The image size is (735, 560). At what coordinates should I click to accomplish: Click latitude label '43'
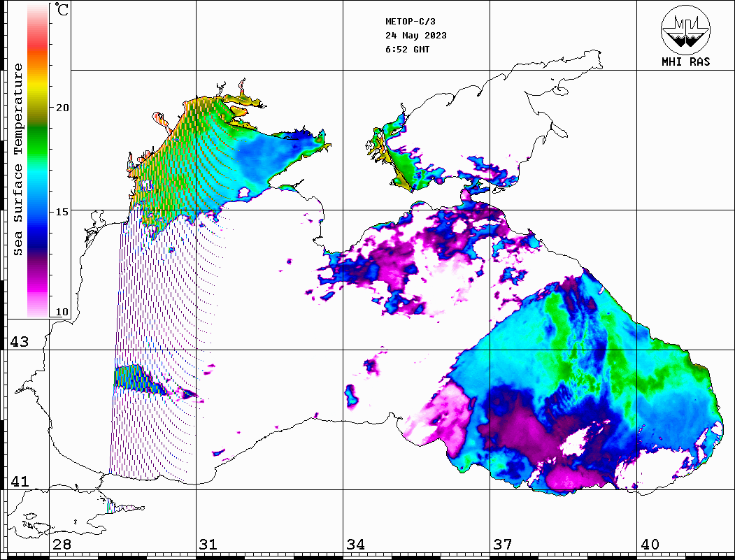[19, 342]
